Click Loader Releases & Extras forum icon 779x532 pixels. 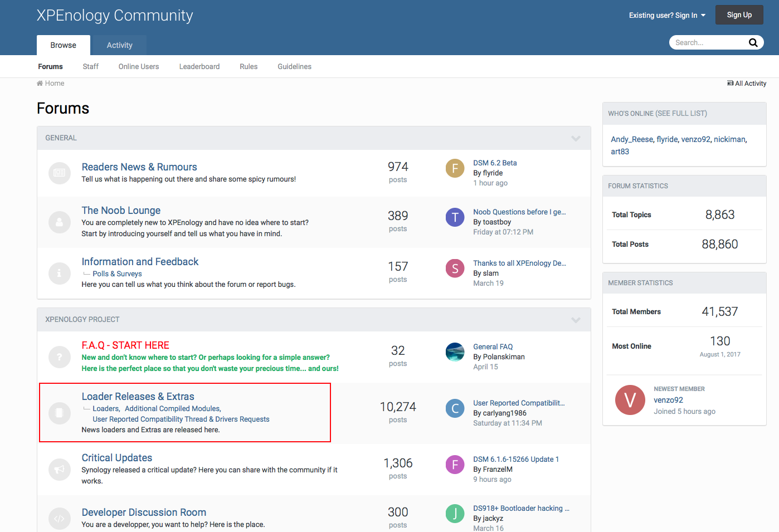pyautogui.click(x=59, y=413)
